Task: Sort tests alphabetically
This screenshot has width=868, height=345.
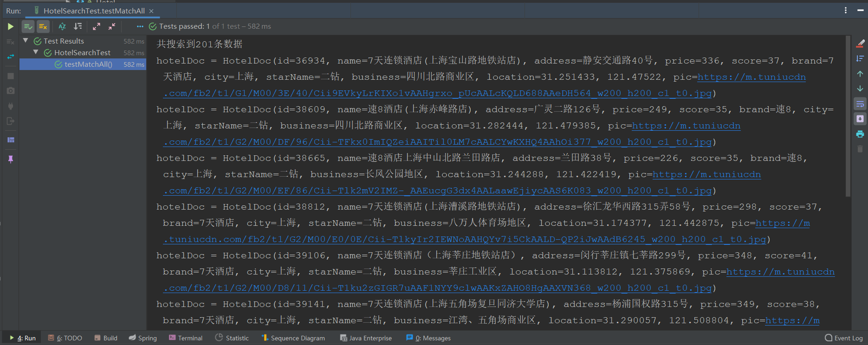Action: tap(62, 26)
